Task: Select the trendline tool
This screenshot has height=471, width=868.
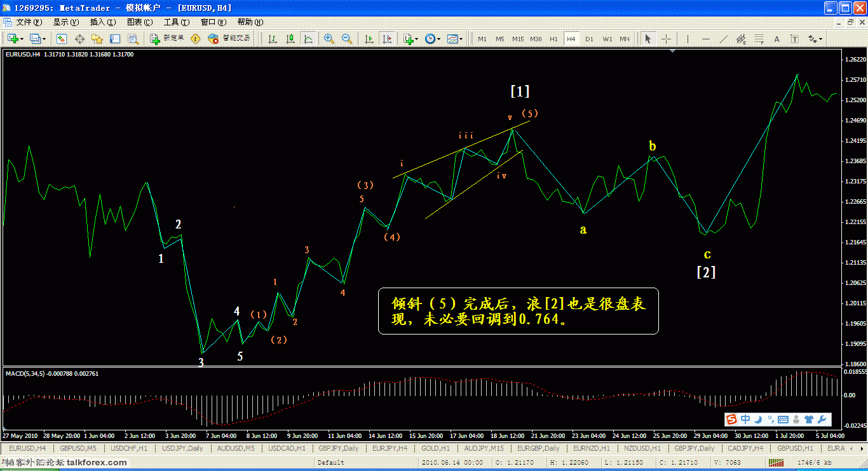Action: [x=723, y=39]
